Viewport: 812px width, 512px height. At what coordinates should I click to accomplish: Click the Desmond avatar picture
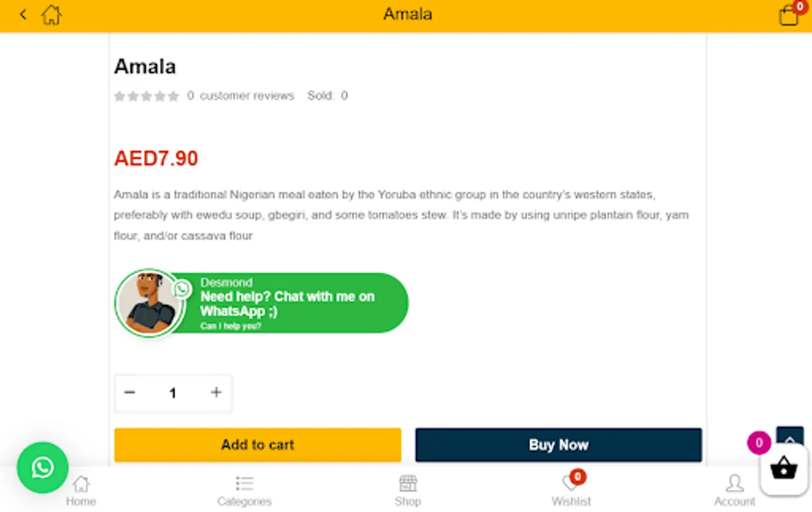coord(150,303)
